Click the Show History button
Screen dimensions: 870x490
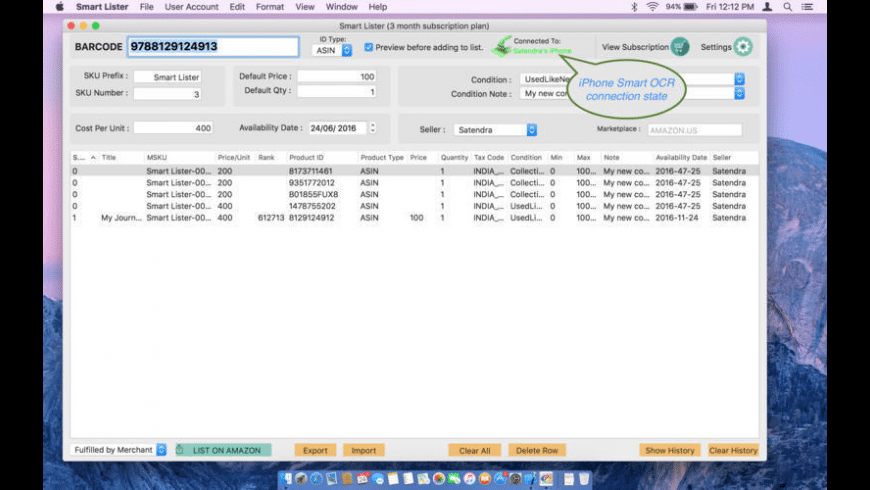(x=670, y=450)
